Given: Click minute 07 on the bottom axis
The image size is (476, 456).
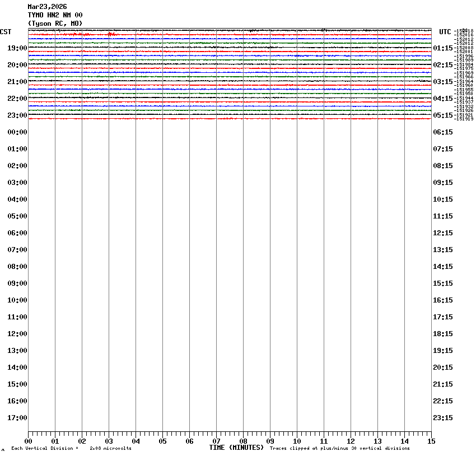Looking at the screenshot, I should coord(216,441).
